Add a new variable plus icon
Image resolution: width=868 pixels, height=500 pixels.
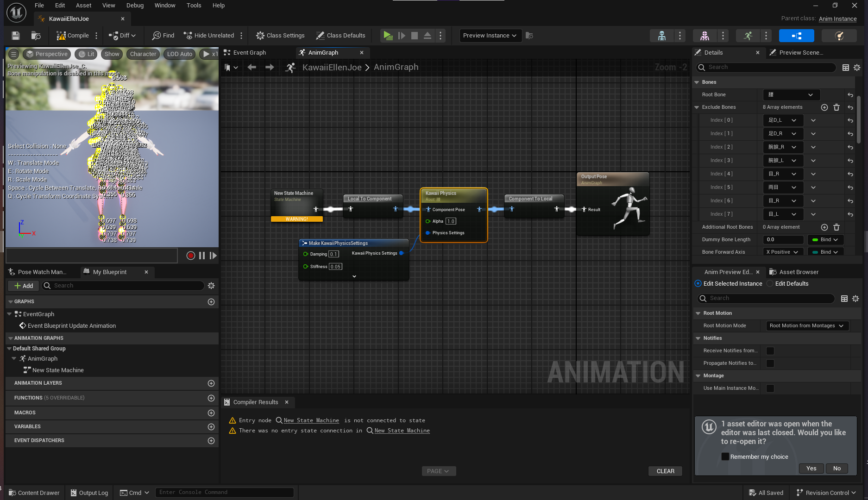point(211,427)
